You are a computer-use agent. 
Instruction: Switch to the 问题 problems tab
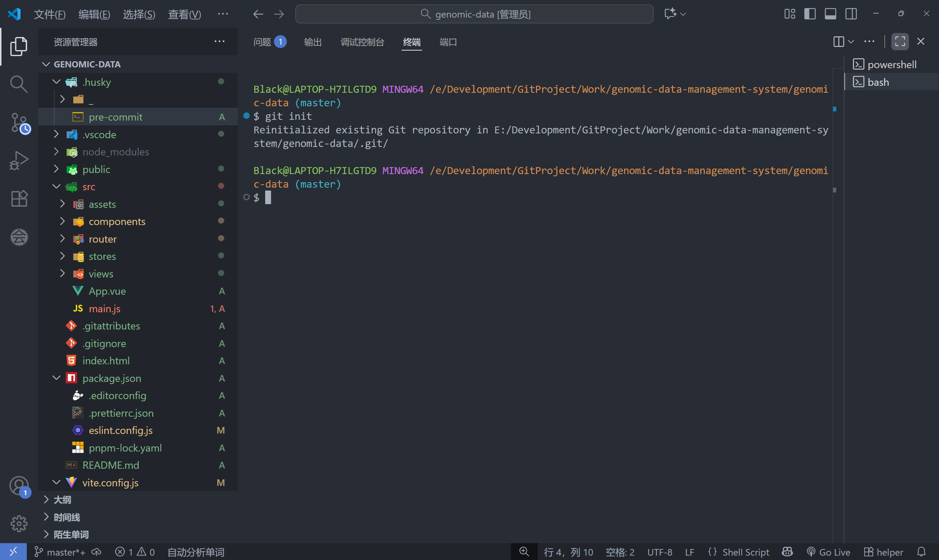[x=262, y=42]
